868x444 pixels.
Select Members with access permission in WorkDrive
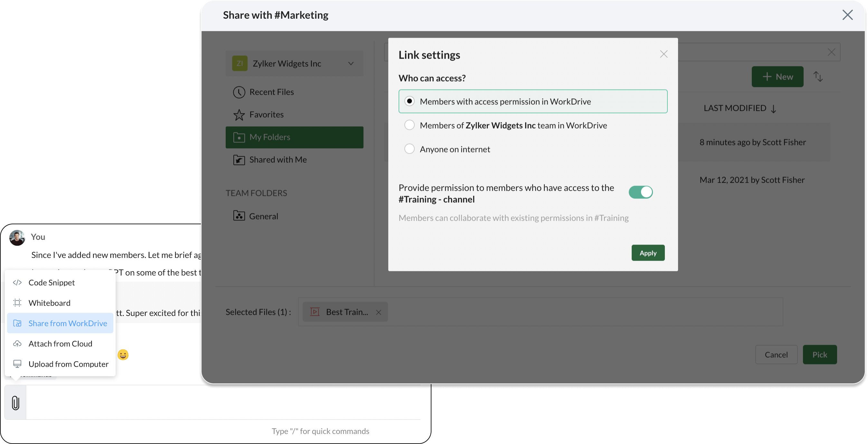[x=410, y=101]
